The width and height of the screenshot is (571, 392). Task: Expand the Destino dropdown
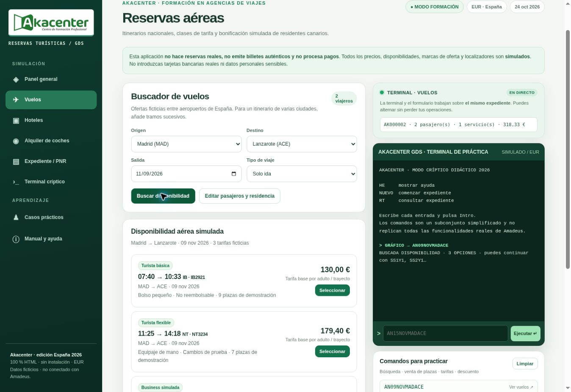(302, 144)
